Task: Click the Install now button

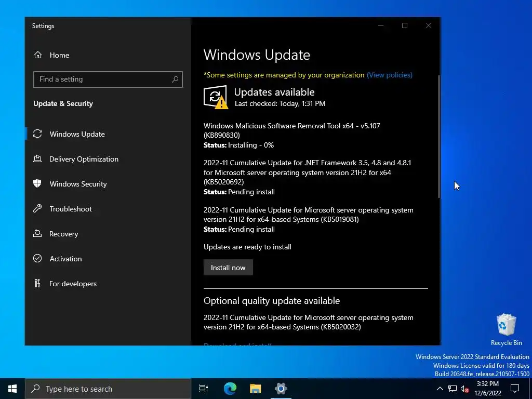Action: pyautogui.click(x=228, y=268)
